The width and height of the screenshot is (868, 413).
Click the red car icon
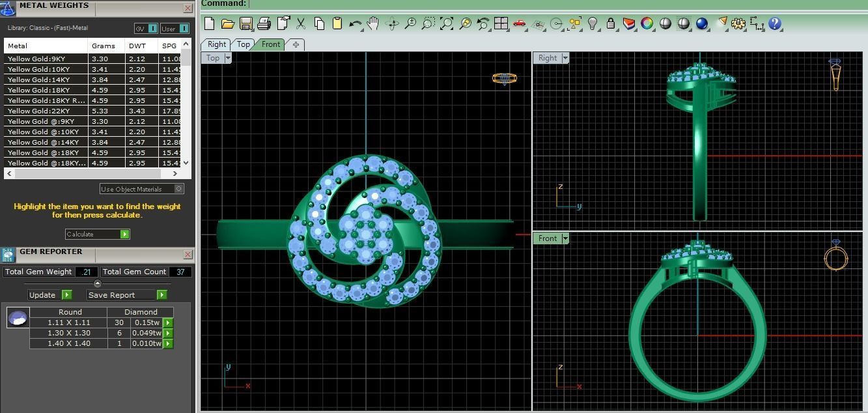click(519, 23)
